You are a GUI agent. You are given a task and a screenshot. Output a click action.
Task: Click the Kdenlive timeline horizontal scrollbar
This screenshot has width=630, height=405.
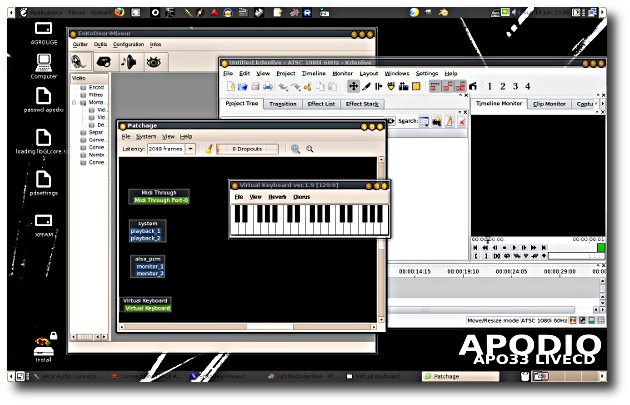point(482,310)
